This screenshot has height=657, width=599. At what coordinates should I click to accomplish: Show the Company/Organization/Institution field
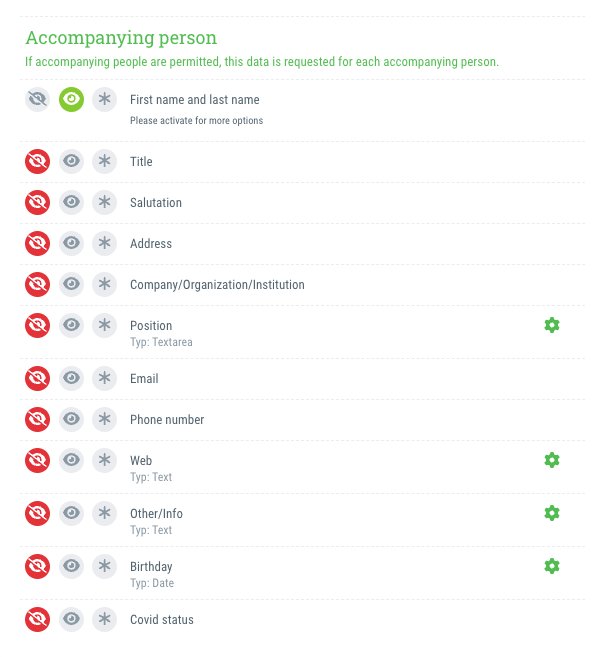click(71, 284)
